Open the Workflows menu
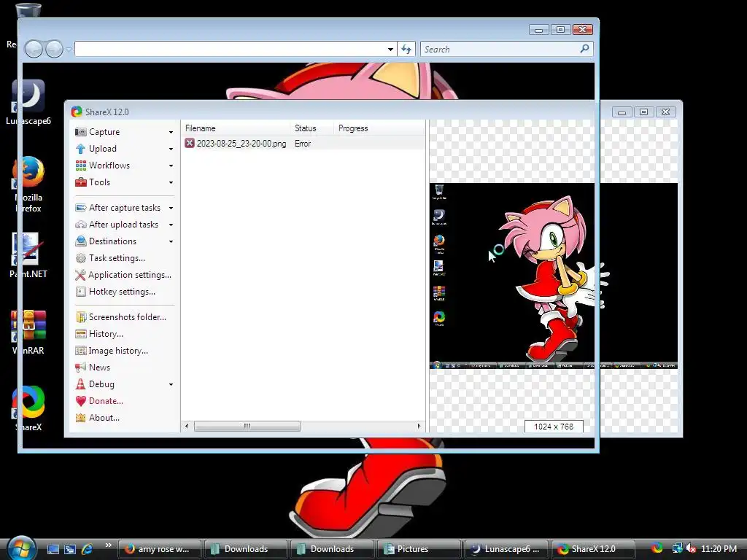 [x=109, y=166]
